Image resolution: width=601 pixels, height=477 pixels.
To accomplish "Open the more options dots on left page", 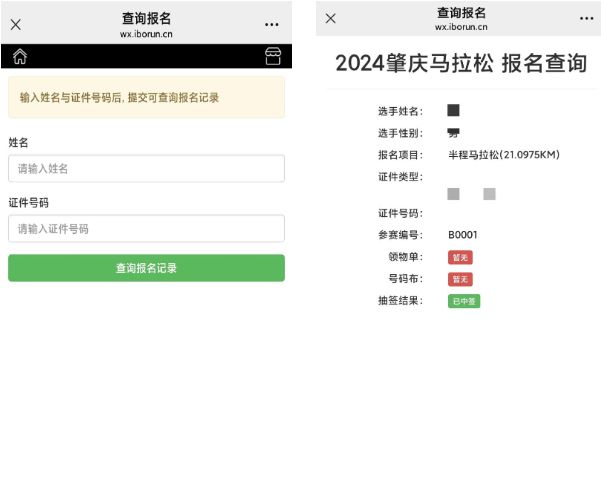I will point(271,25).
